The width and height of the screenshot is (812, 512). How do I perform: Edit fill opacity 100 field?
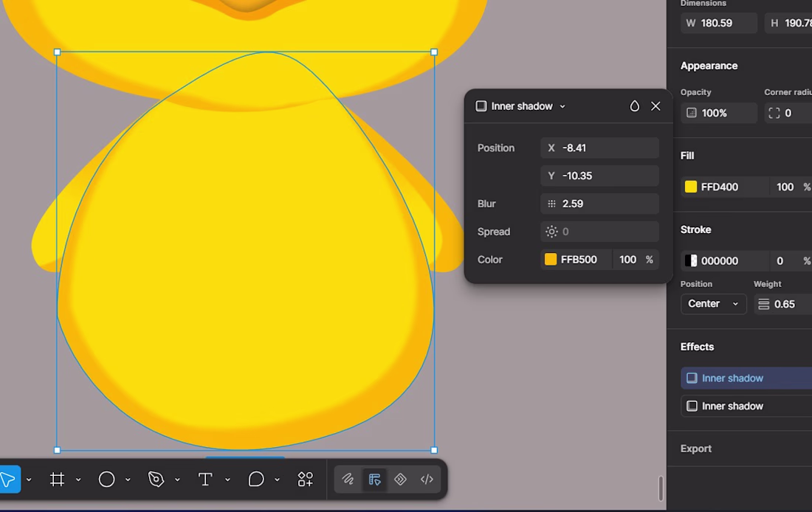[x=785, y=187]
